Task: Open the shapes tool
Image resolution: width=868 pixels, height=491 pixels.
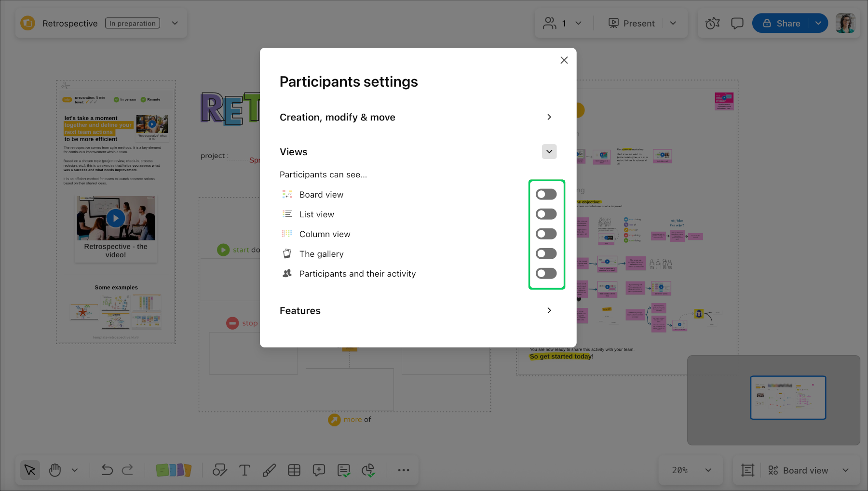Action: tap(220, 470)
